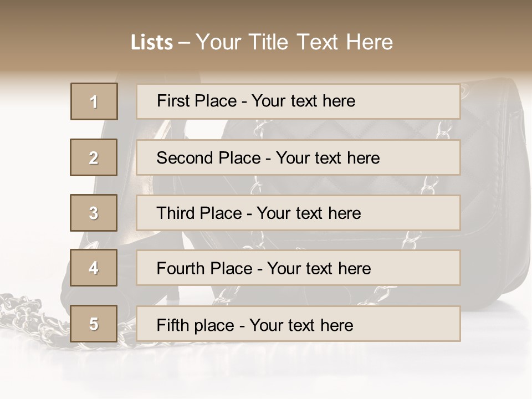Click 'Your Title Text Here' heading text

click(294, 42)
